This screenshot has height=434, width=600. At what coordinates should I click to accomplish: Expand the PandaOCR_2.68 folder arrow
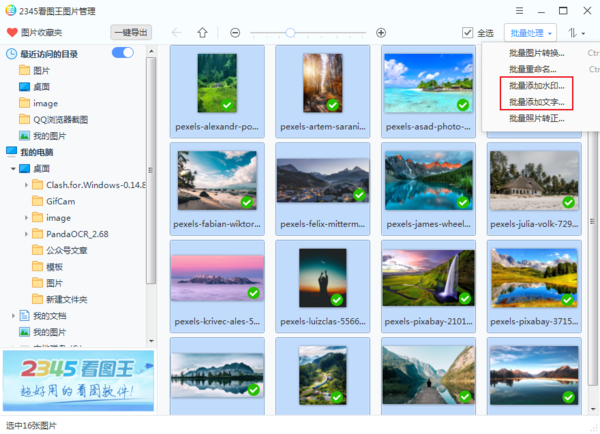tap(26, 234)
